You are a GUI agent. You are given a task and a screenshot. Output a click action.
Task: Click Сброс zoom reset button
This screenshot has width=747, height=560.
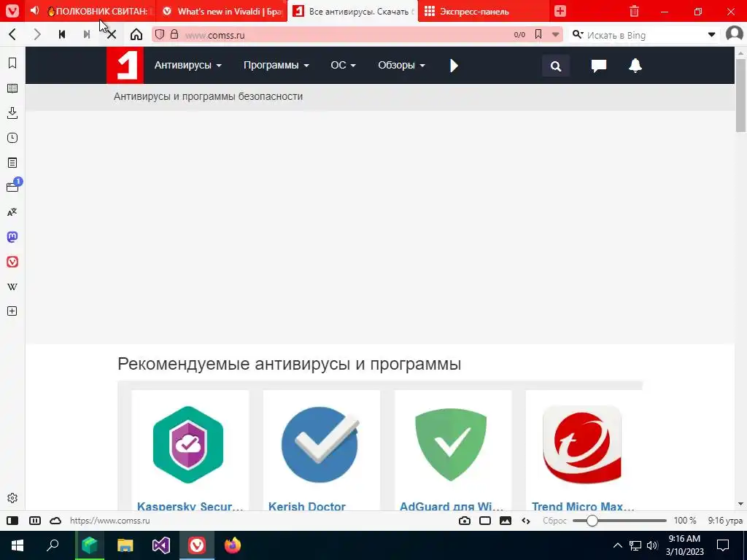click(x=554, y=521)
